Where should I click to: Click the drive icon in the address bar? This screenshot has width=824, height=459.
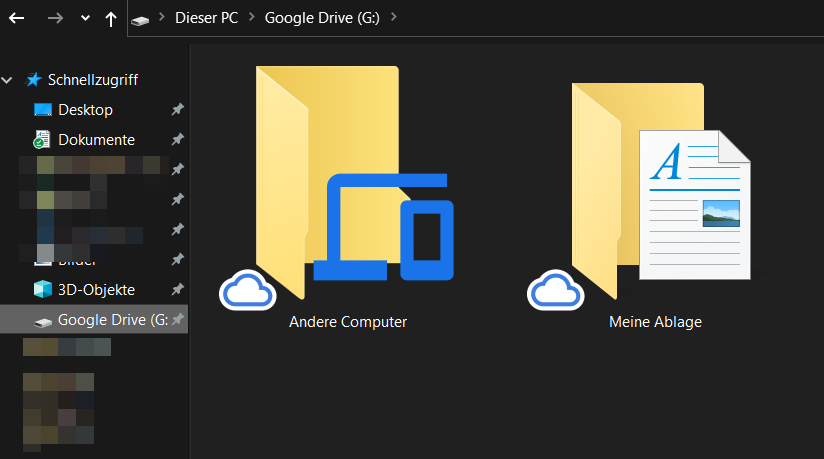coord(140,21)
